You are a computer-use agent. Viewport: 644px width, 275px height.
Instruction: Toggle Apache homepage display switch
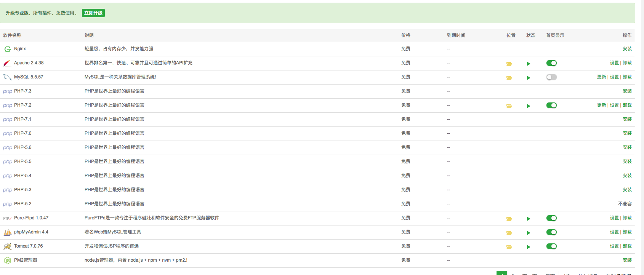551,63
